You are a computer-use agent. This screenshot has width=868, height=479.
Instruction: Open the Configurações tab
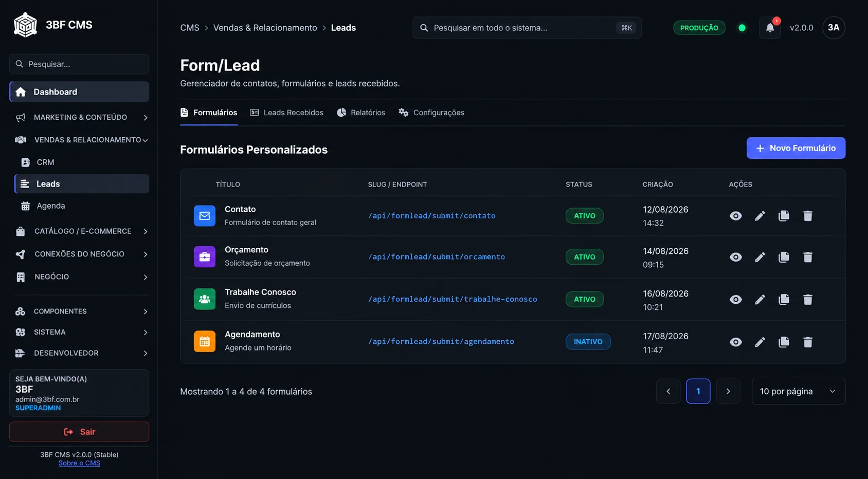pos(431,113)
